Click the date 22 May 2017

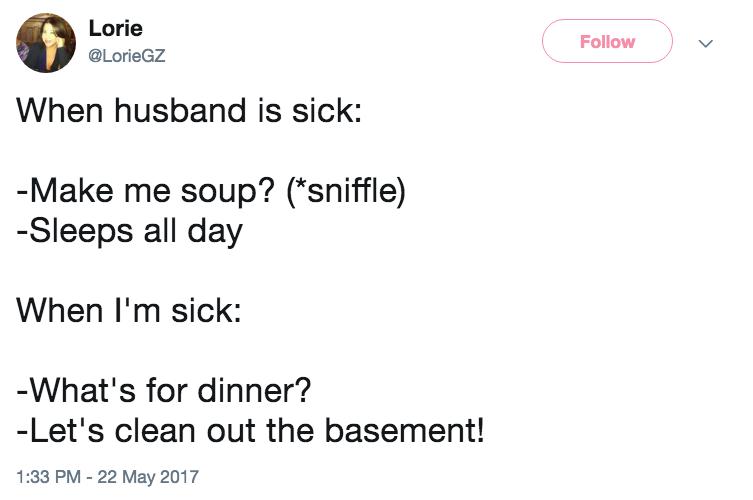(148, 476)
